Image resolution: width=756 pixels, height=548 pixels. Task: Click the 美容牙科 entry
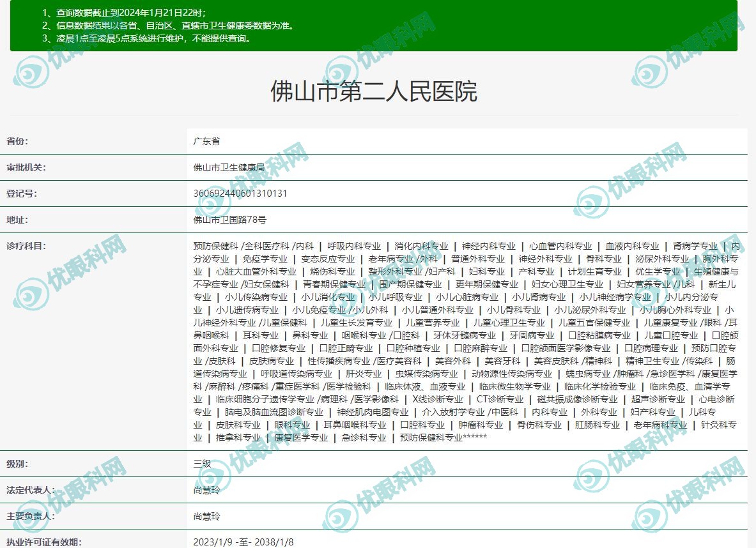502,361
